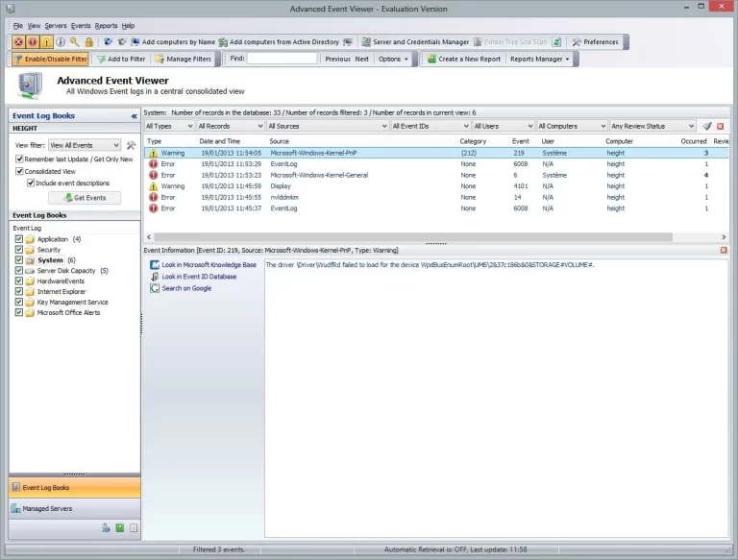Click the Get Events button

coord(85,198)
